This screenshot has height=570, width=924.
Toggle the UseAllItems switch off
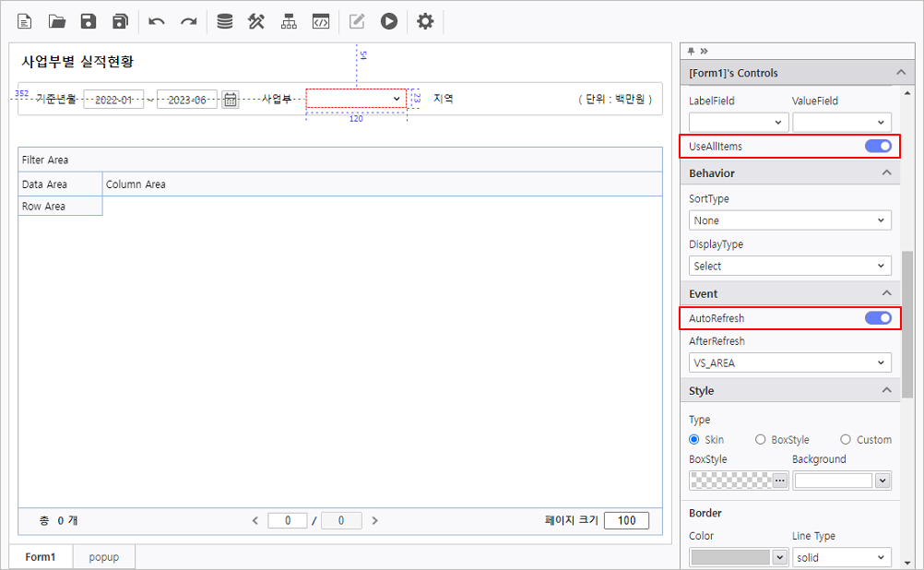878,146
